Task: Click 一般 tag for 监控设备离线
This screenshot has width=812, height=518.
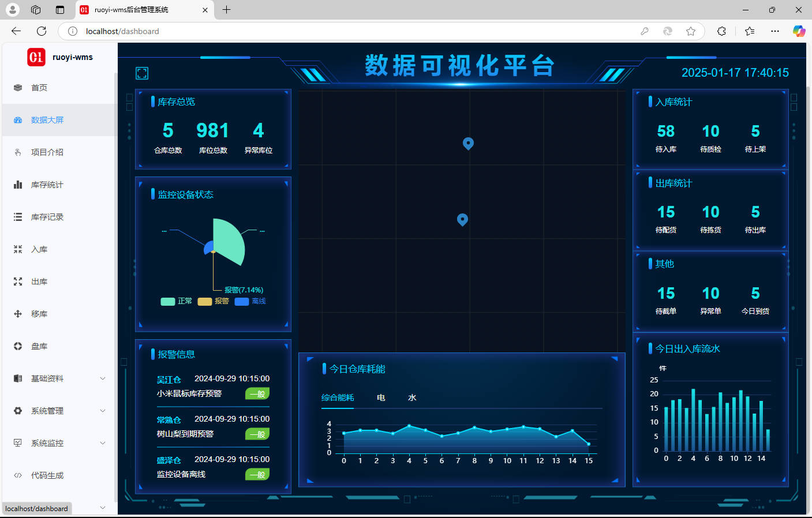Action: click(257, 474)
